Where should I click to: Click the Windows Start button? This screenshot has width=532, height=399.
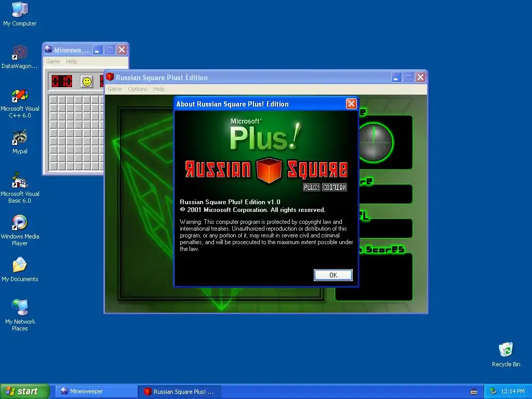point(25,391)
